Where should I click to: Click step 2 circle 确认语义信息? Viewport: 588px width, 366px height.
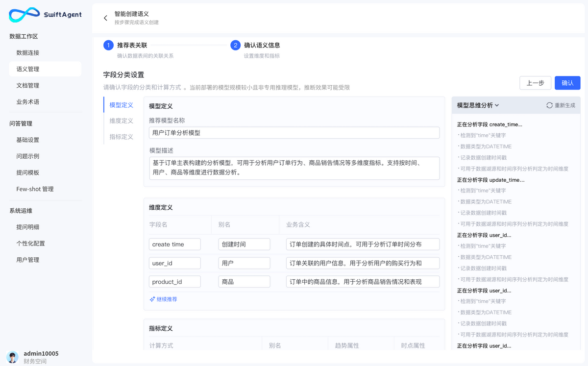click(x=235, y=46)
